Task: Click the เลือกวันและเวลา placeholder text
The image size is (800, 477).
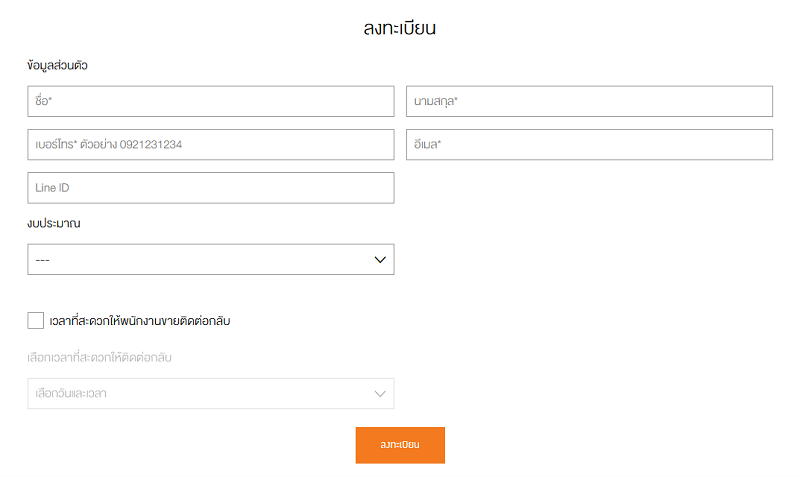Action: 71,393
